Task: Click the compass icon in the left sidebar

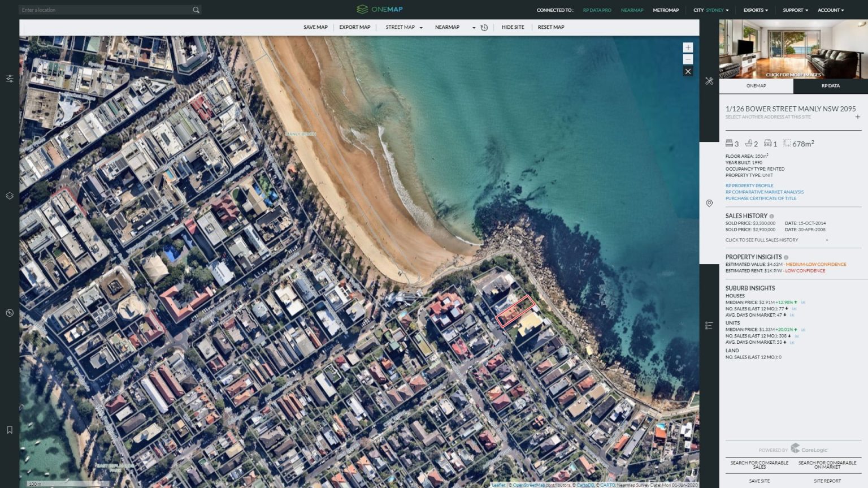Action: 9,312
